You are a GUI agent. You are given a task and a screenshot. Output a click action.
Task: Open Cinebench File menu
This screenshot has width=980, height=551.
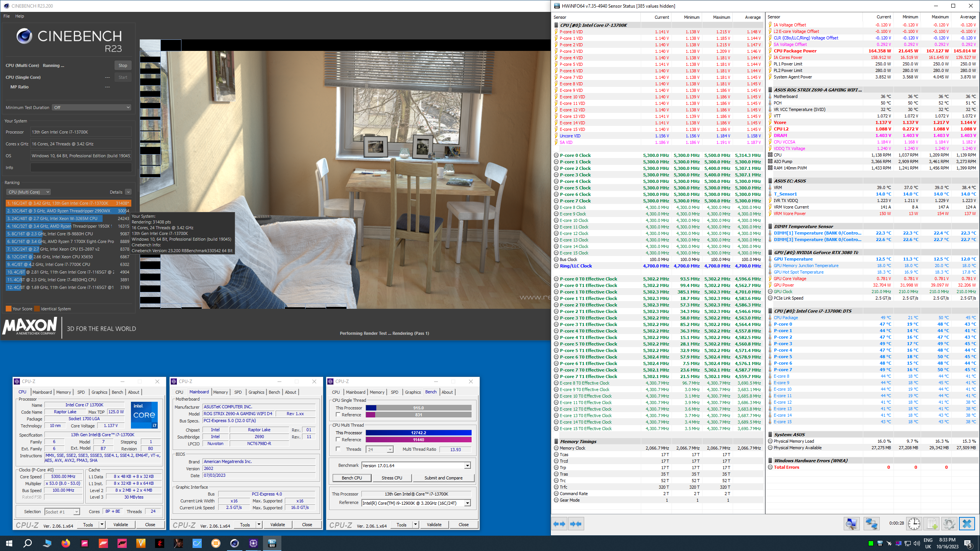click(7, 16)
